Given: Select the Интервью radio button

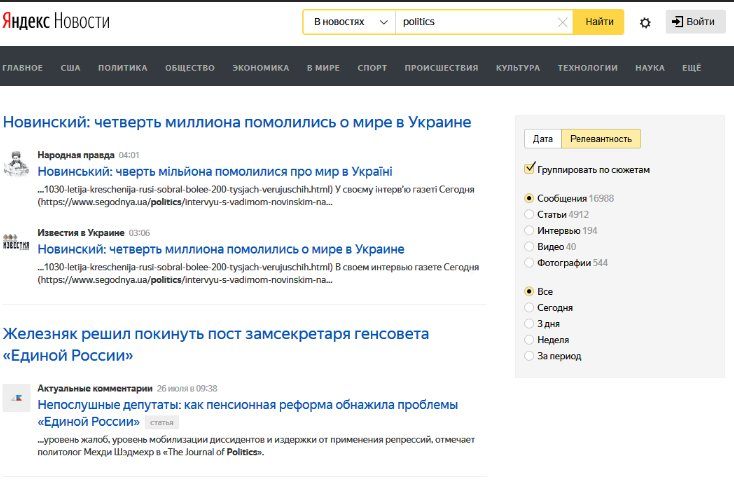Looking at the screenshot, I should click(x=529, y=230).
